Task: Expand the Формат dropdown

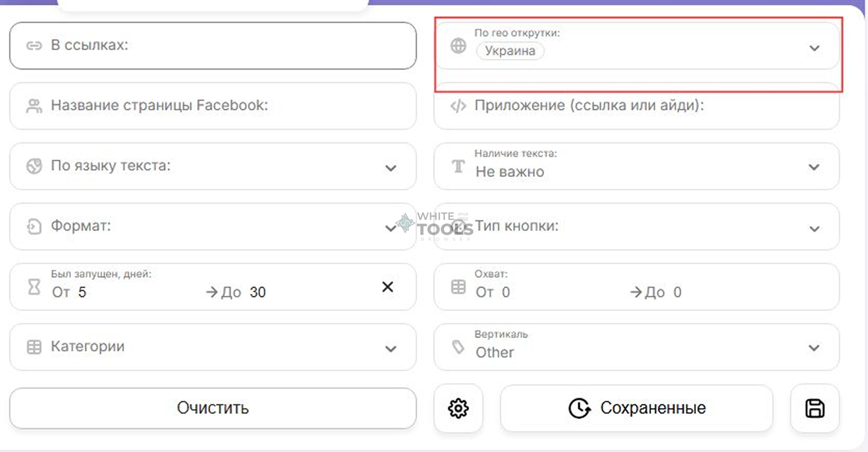Action: pos(390,228)
